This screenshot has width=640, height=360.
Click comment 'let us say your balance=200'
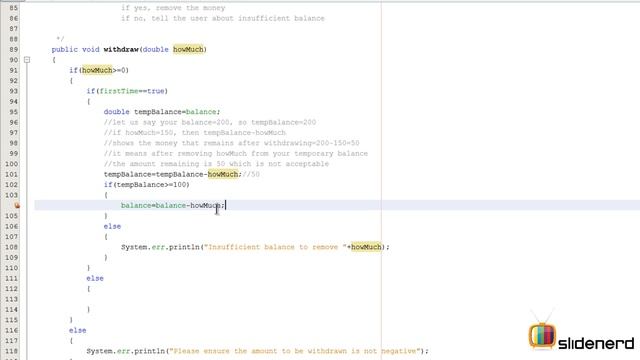coord(210,122)
